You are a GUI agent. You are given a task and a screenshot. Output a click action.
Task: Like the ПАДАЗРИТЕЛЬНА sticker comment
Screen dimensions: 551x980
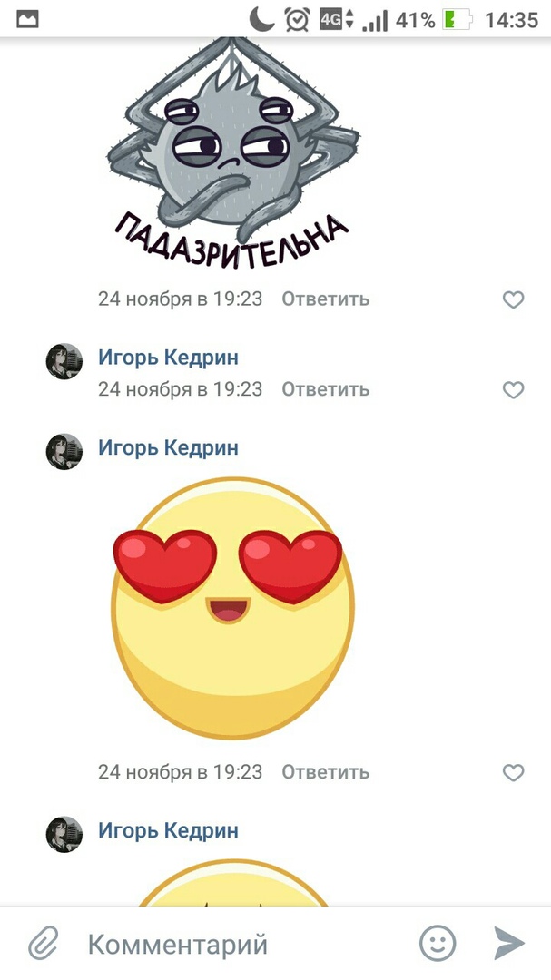tap(514, 300)
